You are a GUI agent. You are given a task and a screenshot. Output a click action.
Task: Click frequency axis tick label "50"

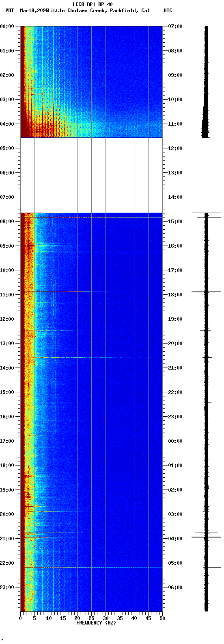[x=162, y=618]
